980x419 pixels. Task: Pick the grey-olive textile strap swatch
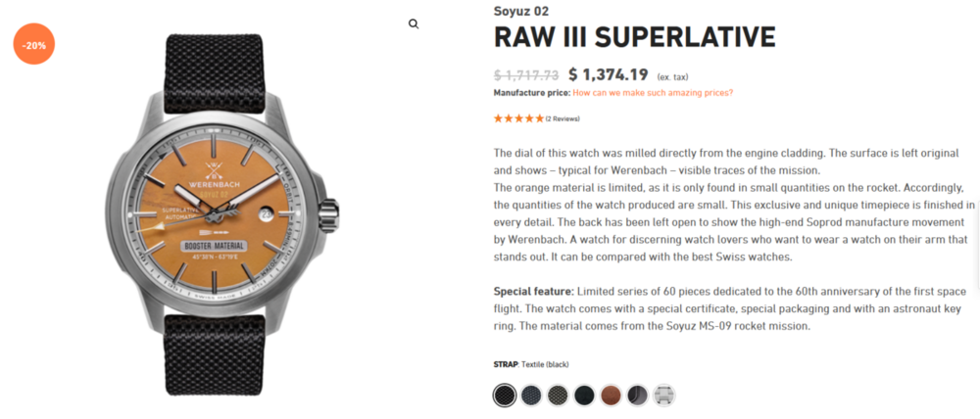(558, 395)
